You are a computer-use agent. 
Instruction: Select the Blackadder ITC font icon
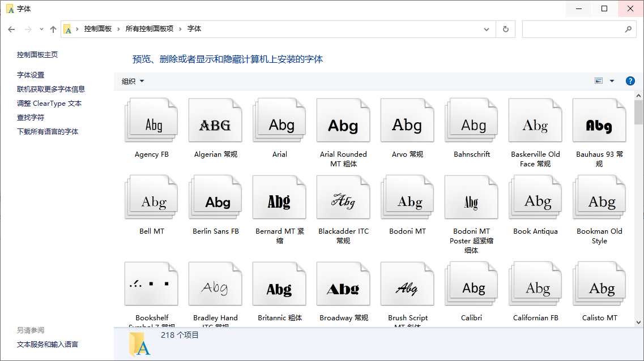(343, 197)
